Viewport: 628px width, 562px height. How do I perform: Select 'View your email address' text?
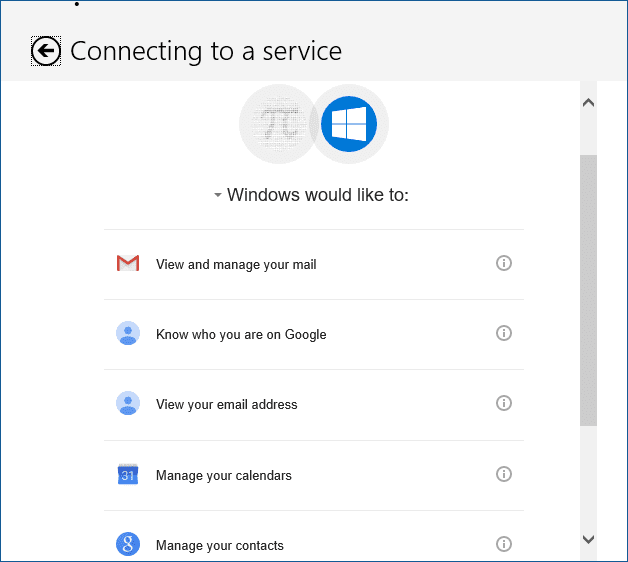coord(226,405)
